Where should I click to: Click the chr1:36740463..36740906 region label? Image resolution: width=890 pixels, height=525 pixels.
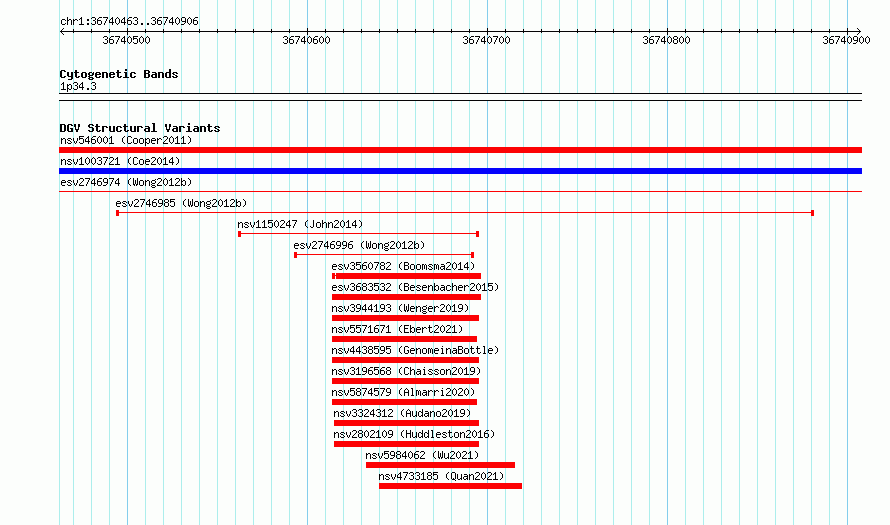[x=129, y=22]
